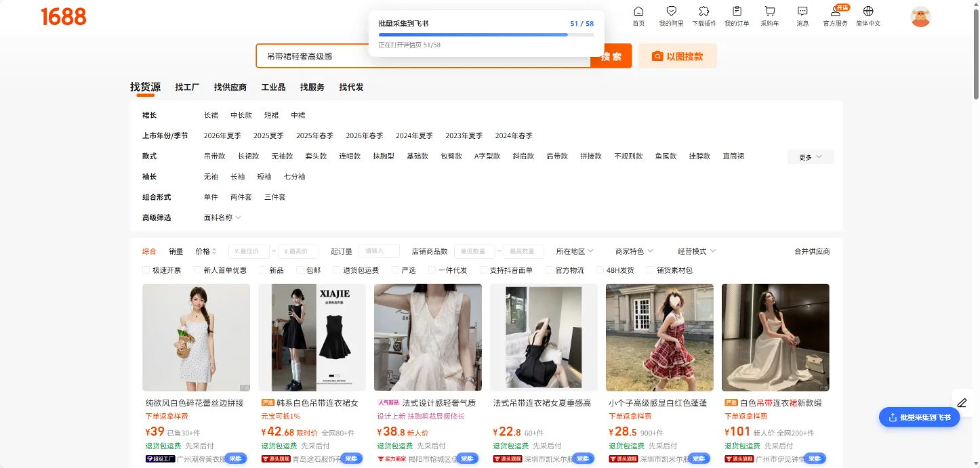The width and height of the screenshot is (980, 468).
Task: Tick the 极速开票 checkbox
Action: (146, 270)
